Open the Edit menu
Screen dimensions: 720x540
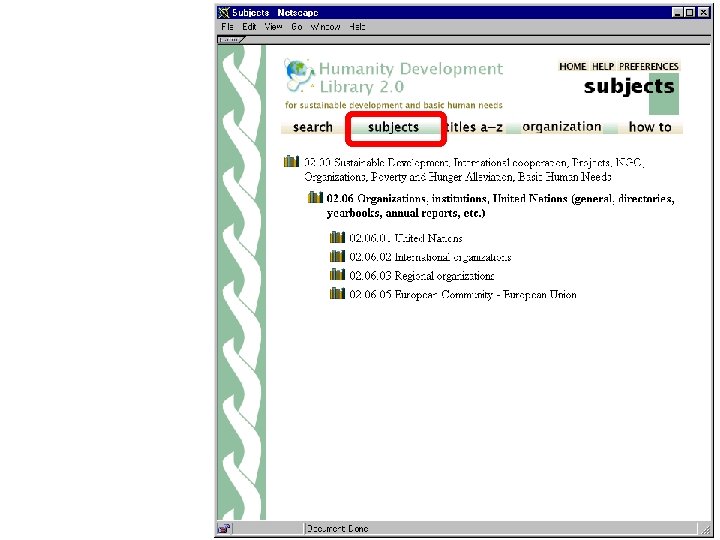(x=249, y=27)
